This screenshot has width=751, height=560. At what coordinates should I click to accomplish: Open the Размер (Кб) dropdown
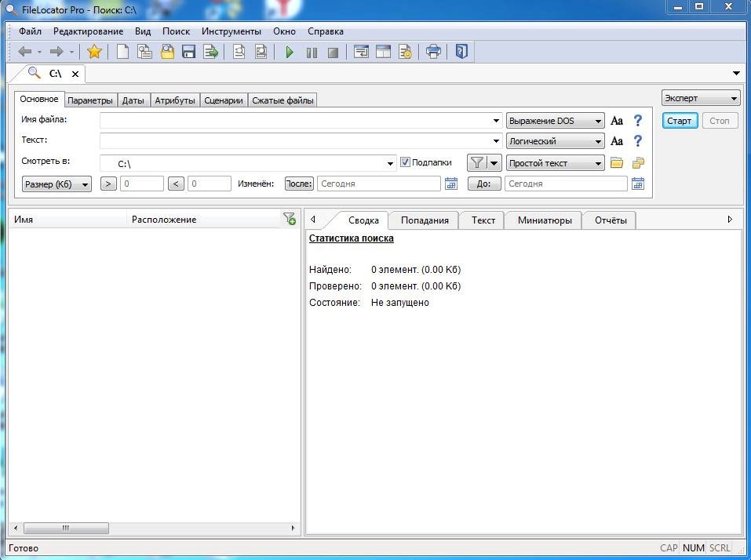[57, 184]
